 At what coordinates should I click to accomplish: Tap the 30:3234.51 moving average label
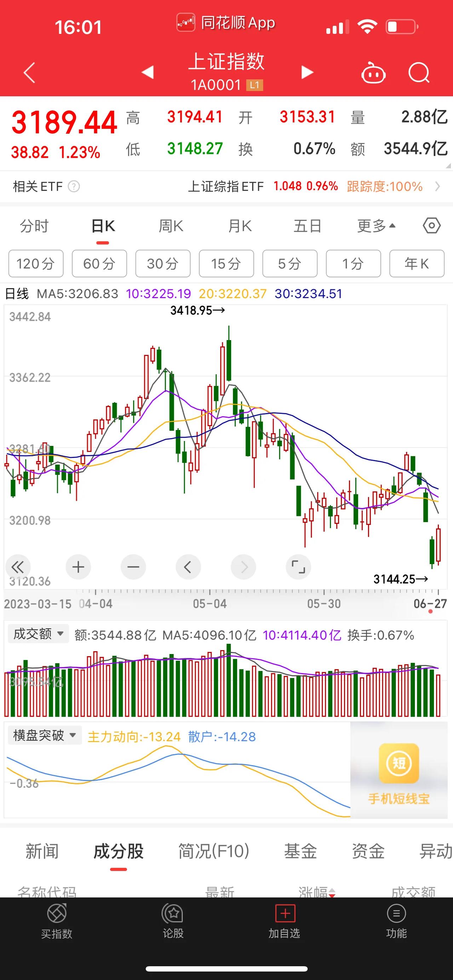(x=309, y=294)
